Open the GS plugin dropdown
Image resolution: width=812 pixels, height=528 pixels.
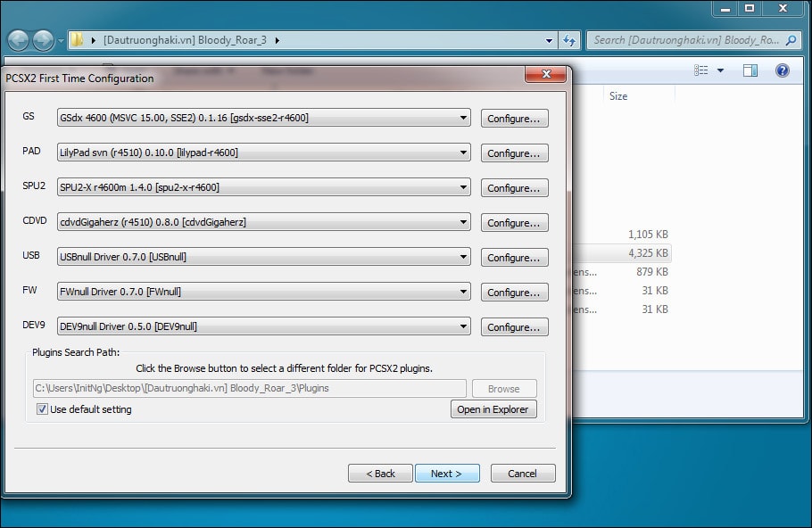[x=263, y=118]
